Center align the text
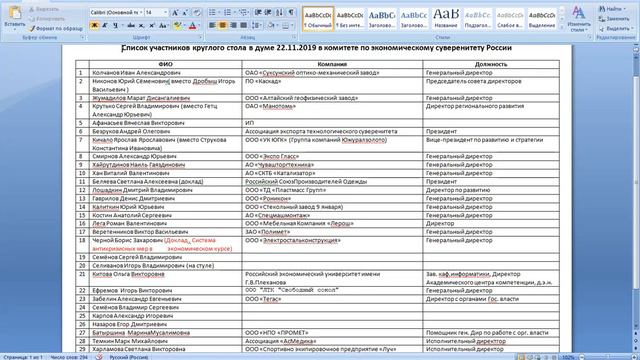 click(223, 25)
